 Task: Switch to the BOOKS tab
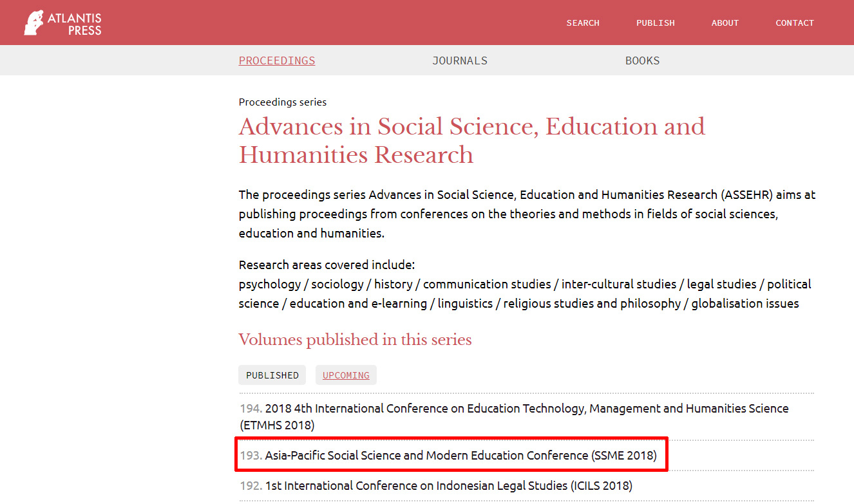click(x=642, y=61)
